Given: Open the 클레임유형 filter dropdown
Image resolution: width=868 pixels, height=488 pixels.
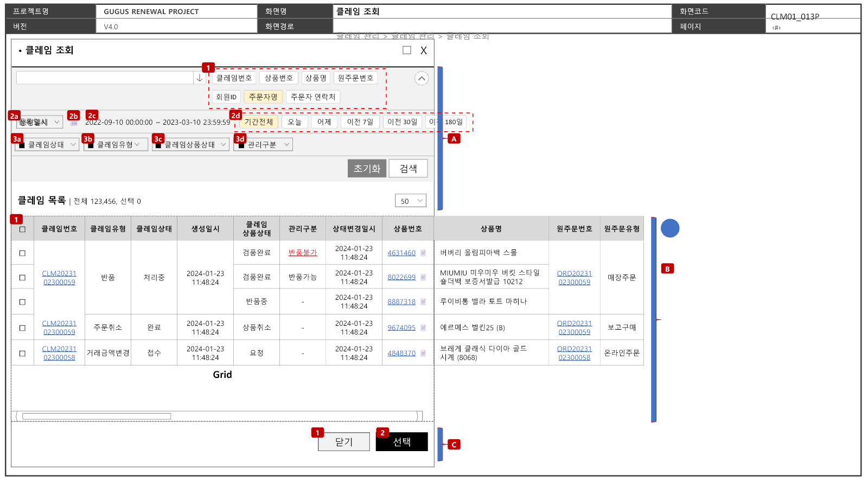Looking at the screenshot, I should coord(116,145).
